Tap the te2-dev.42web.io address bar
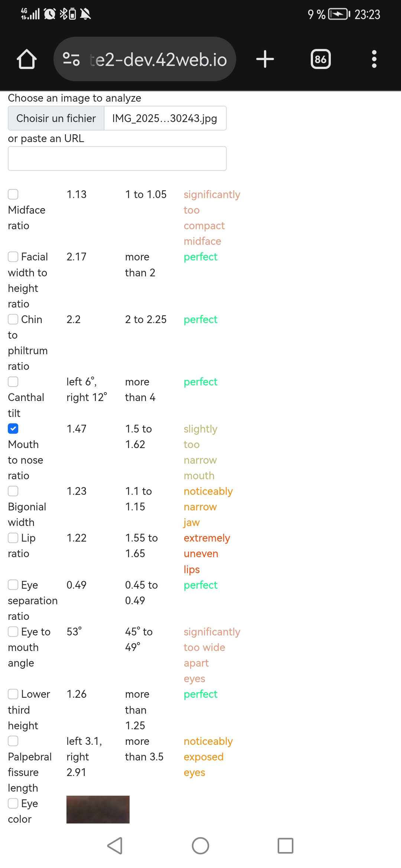Screen dimensions: 401x868 click(158, 59)
